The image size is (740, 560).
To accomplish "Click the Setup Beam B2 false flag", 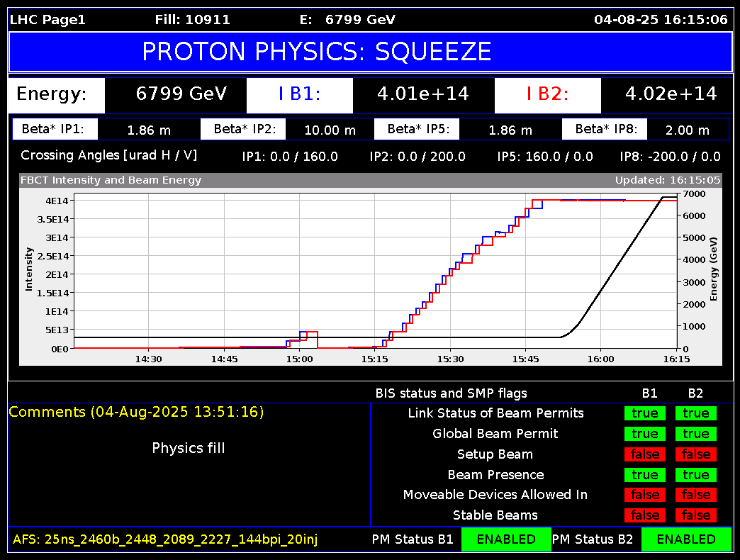I will pyautogui.click(x=695, y=454).
